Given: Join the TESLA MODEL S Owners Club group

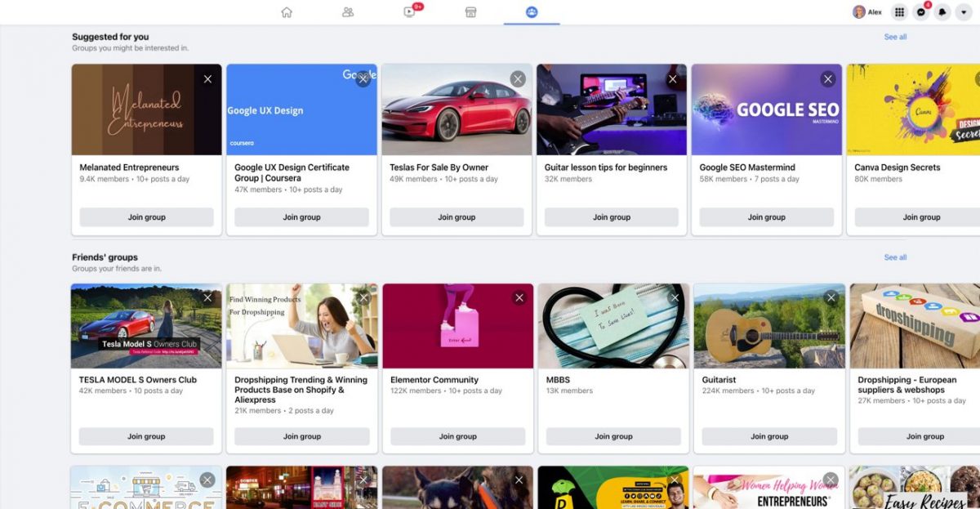Looking at the screenshot, I should 147,436.
